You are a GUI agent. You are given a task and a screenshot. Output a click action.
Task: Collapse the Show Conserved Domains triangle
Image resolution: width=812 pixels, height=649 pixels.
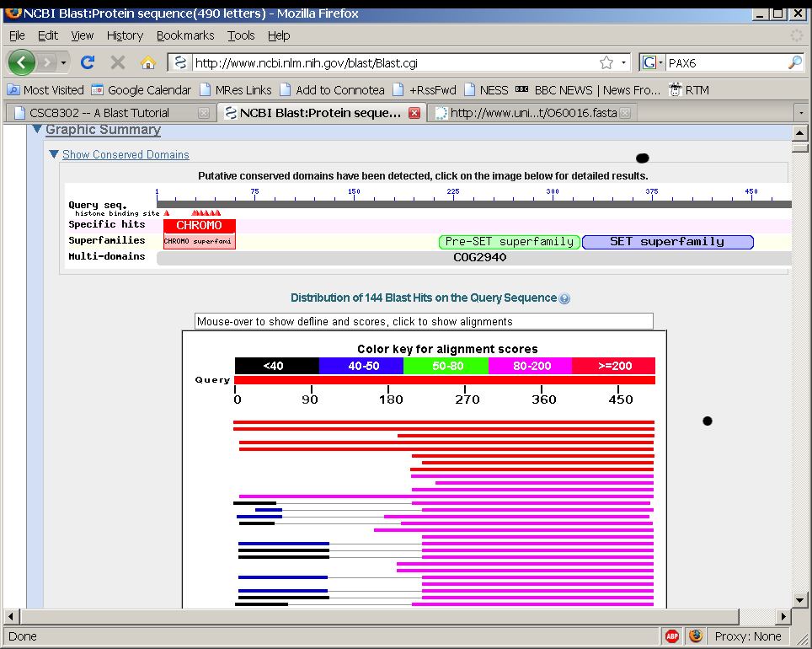pos(54,154)
